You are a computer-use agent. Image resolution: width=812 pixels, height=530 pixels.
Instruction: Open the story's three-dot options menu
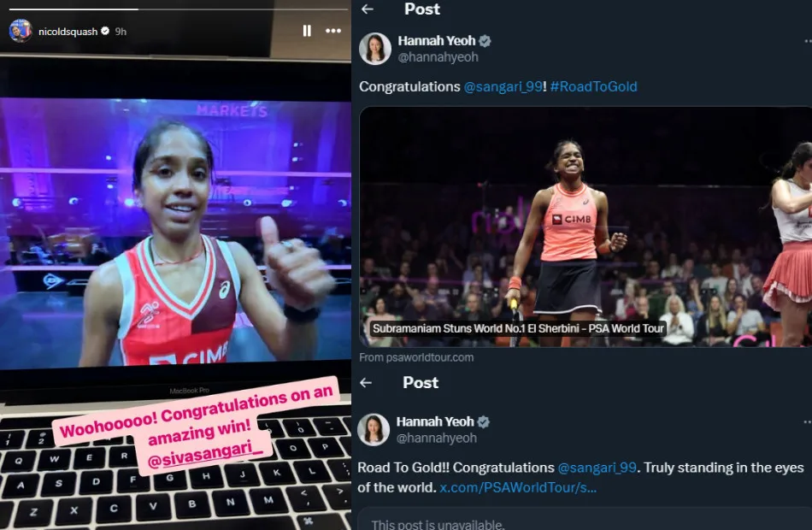pos(333,31)
